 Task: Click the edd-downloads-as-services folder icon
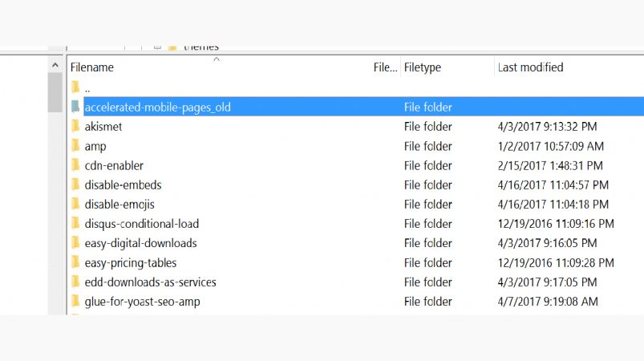click(x=75, y=282)
